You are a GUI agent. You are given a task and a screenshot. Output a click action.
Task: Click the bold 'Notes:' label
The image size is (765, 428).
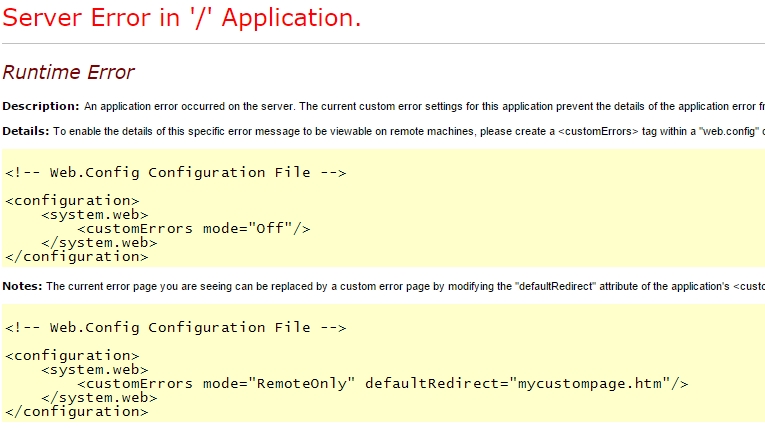pyautogui.click(x=23, y=286)
